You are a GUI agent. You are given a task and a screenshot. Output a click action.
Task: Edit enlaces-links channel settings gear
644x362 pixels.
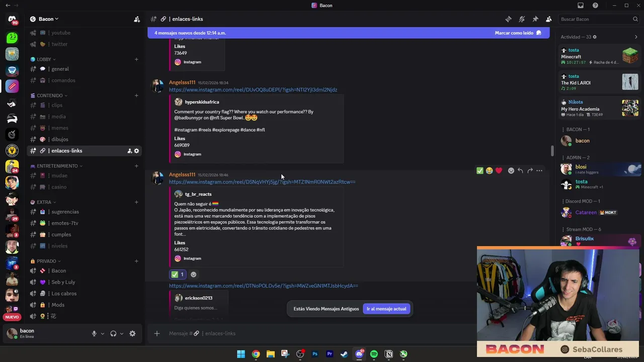pos(136,151)
